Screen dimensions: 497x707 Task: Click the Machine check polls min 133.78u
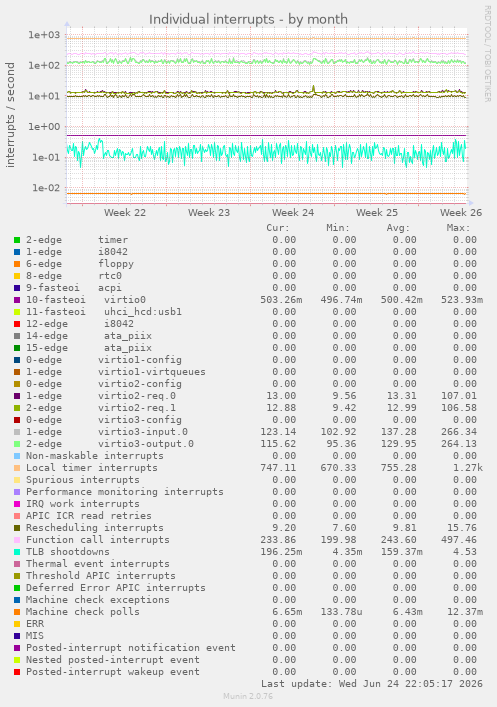point(341,612)
